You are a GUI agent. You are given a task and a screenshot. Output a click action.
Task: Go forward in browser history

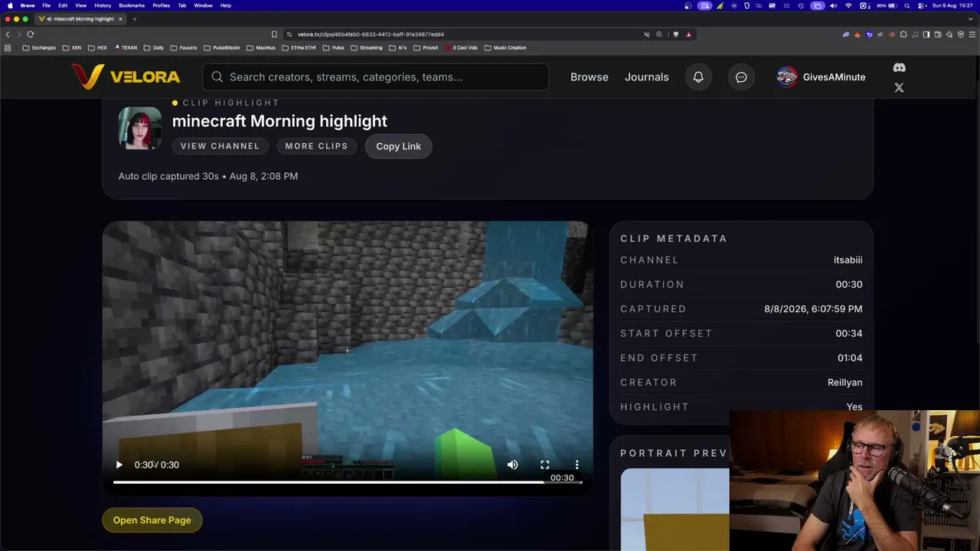tap(18, 34)
